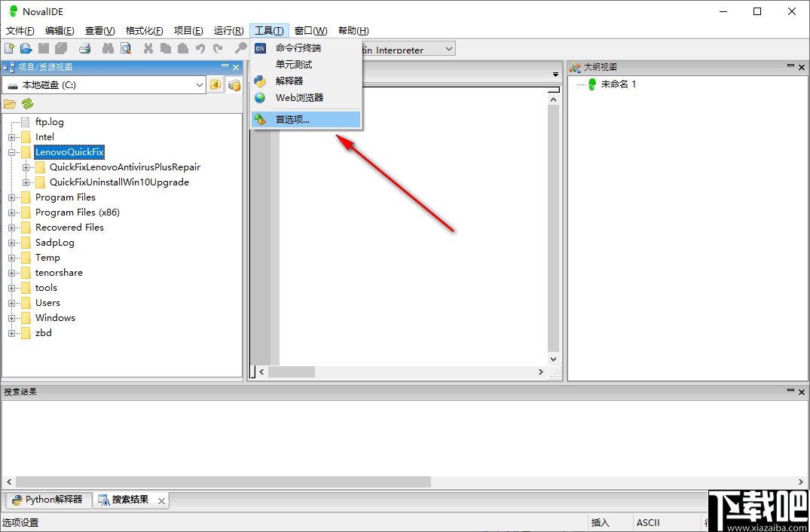Expand the Program Files (x86) node
810x532 pixels.
(11, 212)
